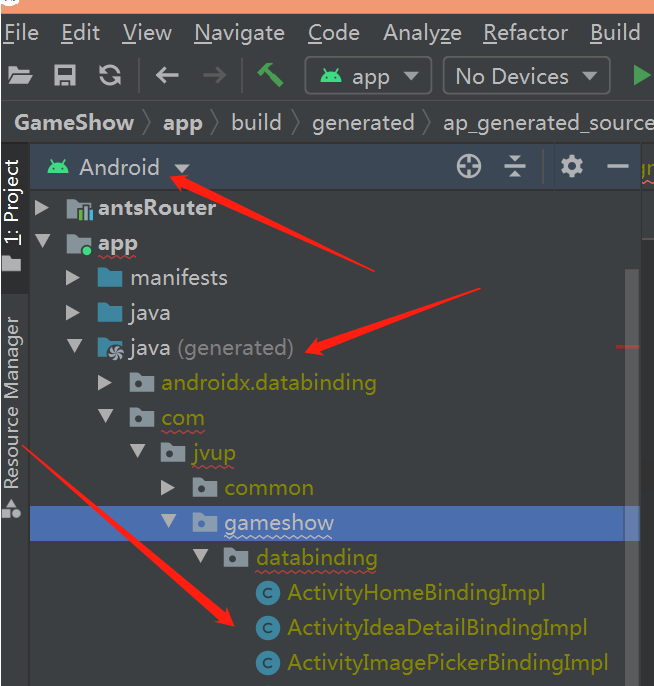Open the Navigate menu
The image size is (654, 686).
pyautogui.click(x=238, y=33)
